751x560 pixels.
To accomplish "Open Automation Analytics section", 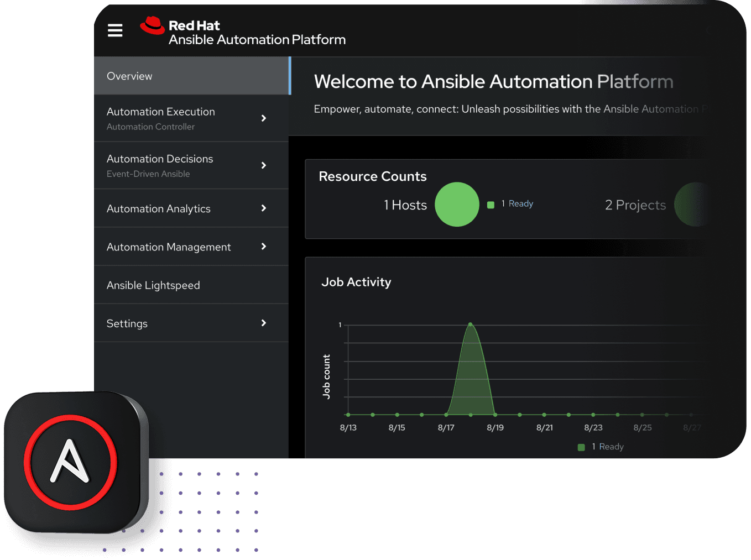I will (x=191, y=208).
